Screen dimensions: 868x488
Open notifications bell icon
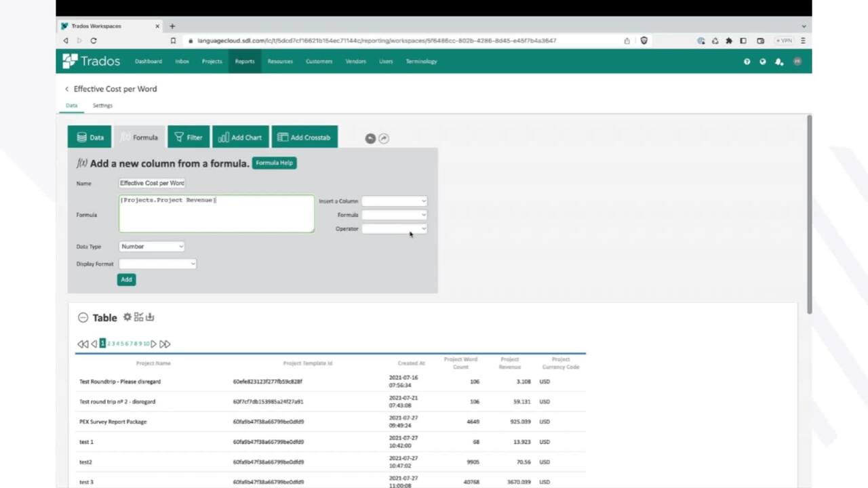tap(779, 61)
